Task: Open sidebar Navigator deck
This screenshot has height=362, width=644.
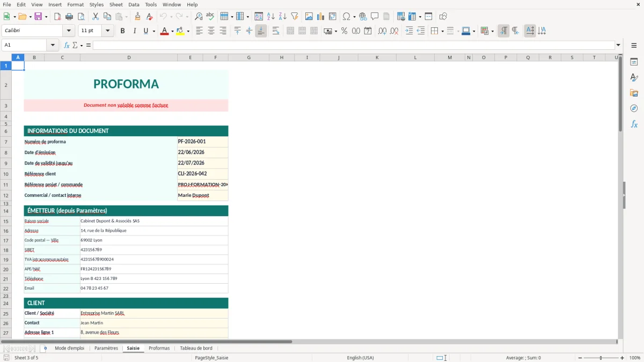Action: [x=634, y=109]
